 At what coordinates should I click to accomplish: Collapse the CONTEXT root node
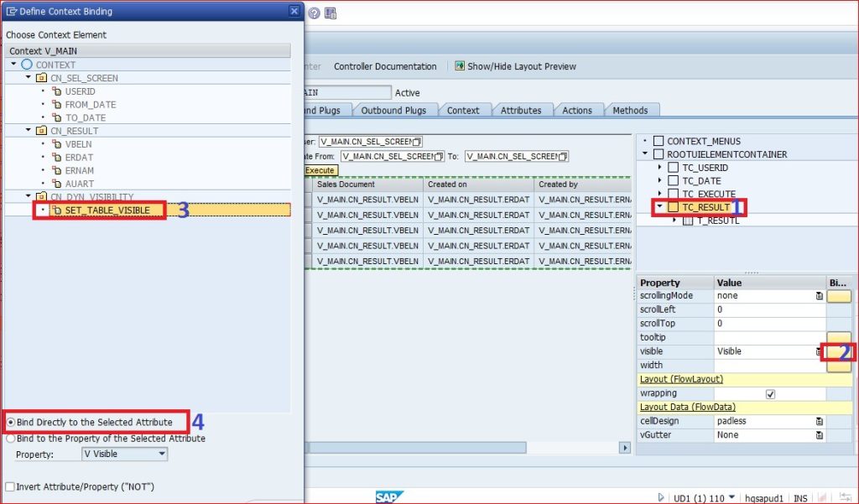(13, 64)
